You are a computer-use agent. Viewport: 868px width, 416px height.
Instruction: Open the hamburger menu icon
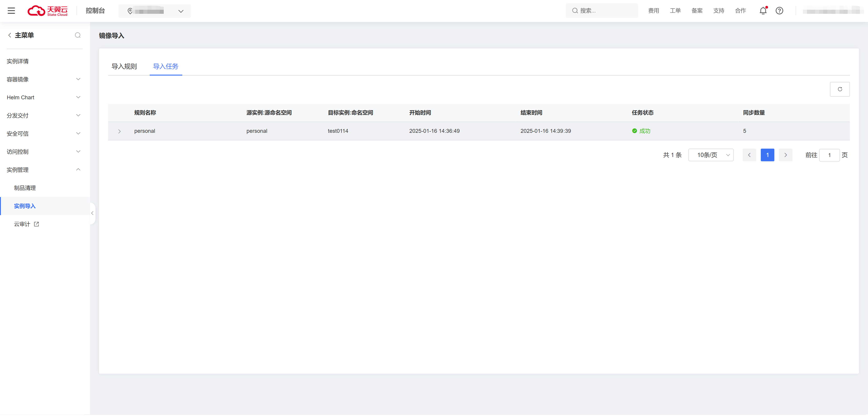[11, 11]
